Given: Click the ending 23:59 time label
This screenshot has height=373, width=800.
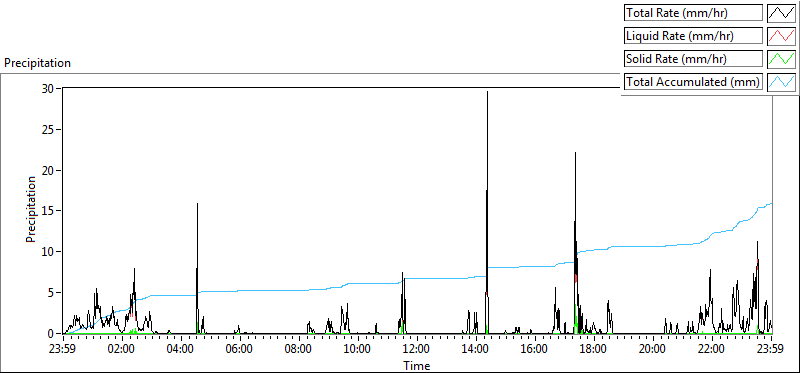Looking at the screenshot, I should click(x=771, y=350).
